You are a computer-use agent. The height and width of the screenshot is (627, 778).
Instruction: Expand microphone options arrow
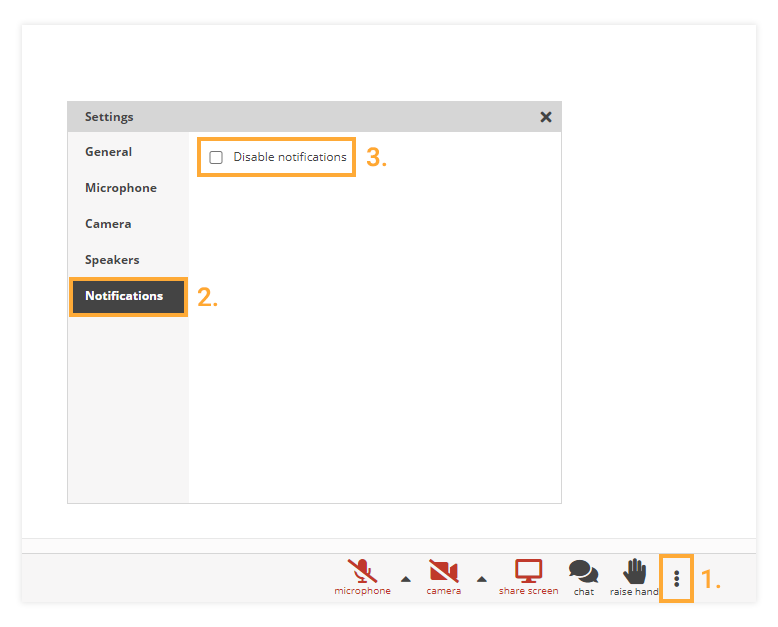[x=406, y=579]
